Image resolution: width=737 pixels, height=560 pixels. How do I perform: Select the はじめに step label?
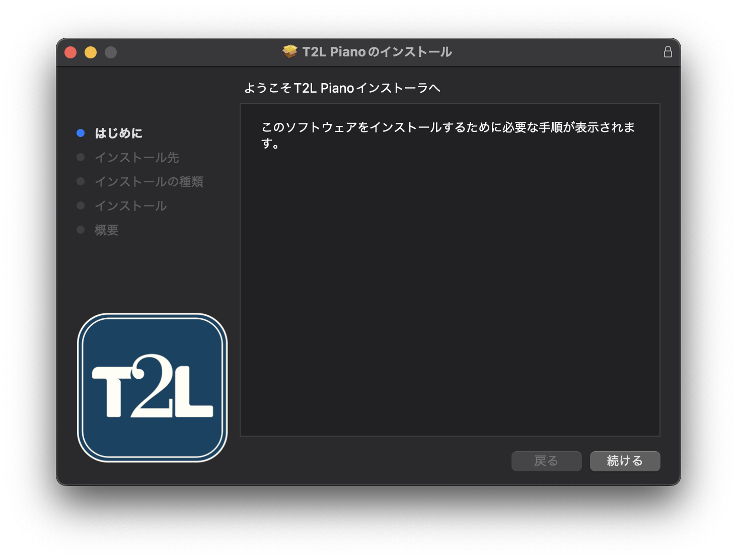click(119, 133)
